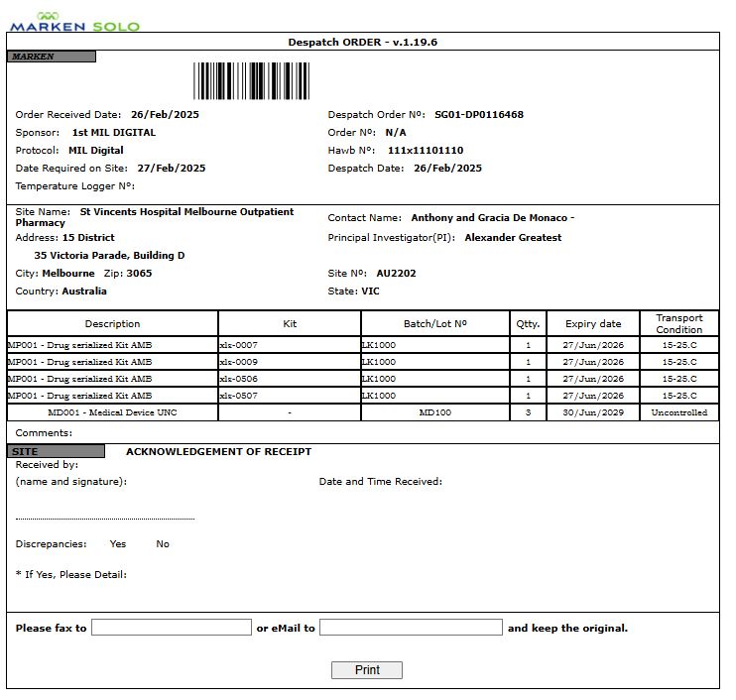736x700 pixels.
Task: Click the MD001 - Medical Device UNC row description
Action: pyautogui.click(x=112, y=412)
